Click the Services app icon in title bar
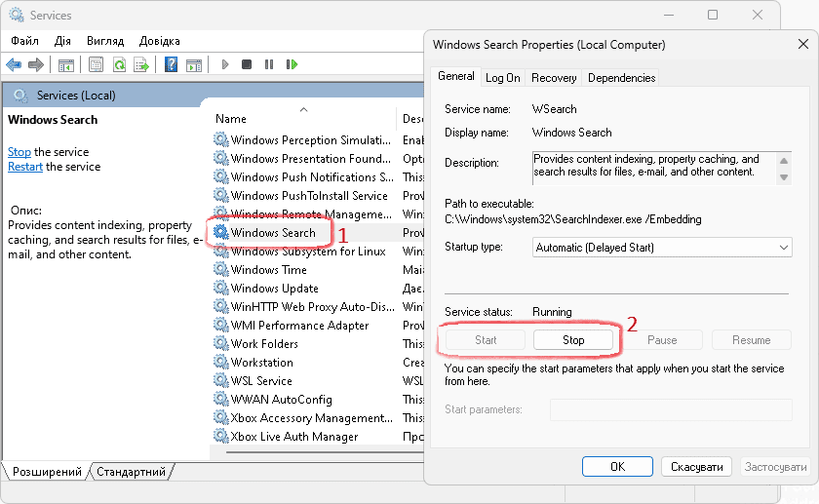The width and height of the screenshot is (819, 504). (17, 16)
